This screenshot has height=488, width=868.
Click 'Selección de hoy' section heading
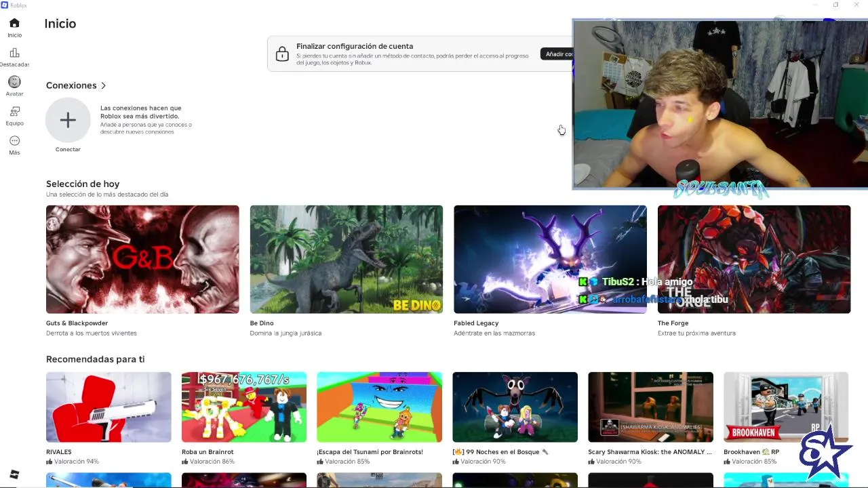point(83,184)
